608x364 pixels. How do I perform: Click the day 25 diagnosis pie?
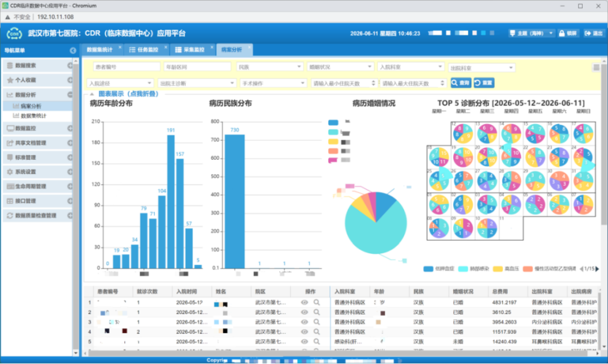click(439, 181)
